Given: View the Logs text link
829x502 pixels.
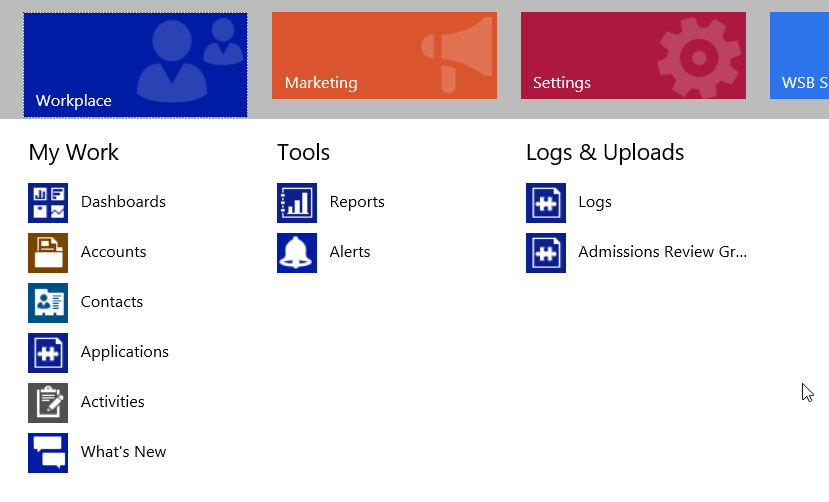Looking at the screenshot, I should tap(595, 202).
